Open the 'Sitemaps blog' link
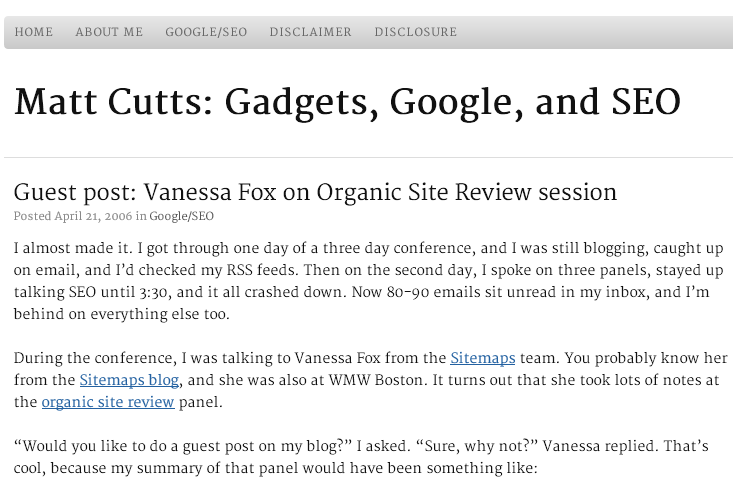The width and height of the screenshot is (733, 488). tap(129, 380)
